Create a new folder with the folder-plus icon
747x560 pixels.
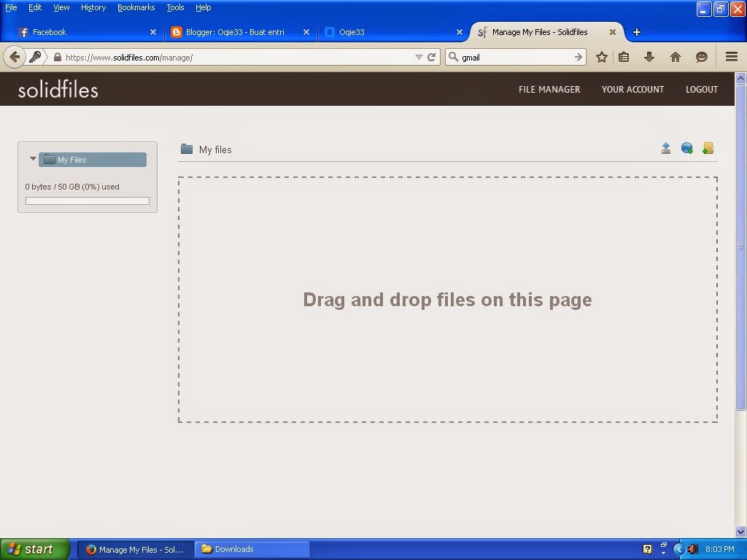pos(708,148)
